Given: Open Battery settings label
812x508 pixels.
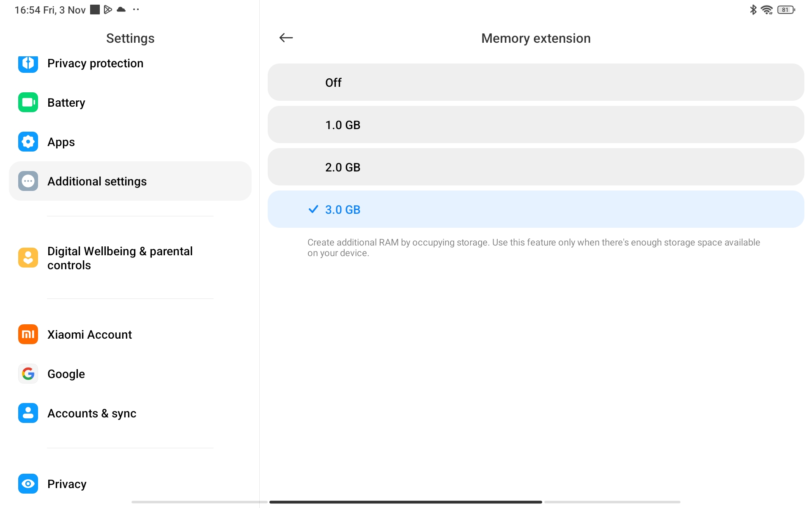Looking at the screenshot, I should click(x=66, y=102).
